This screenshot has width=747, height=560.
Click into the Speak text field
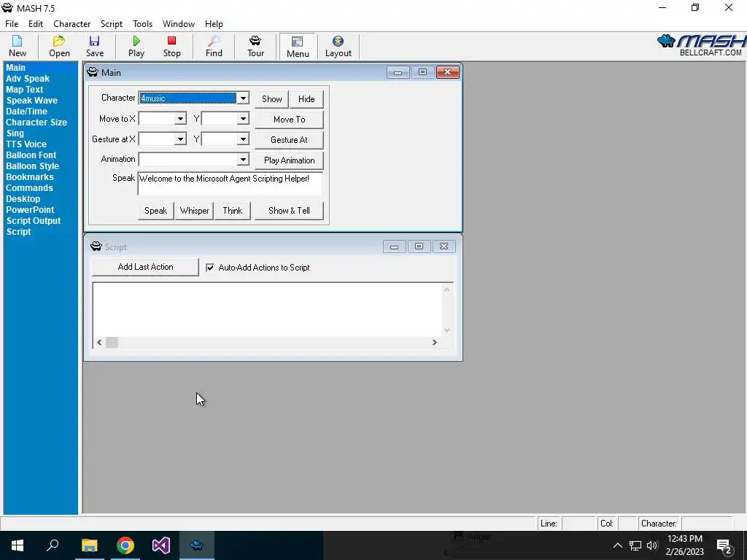230,184
